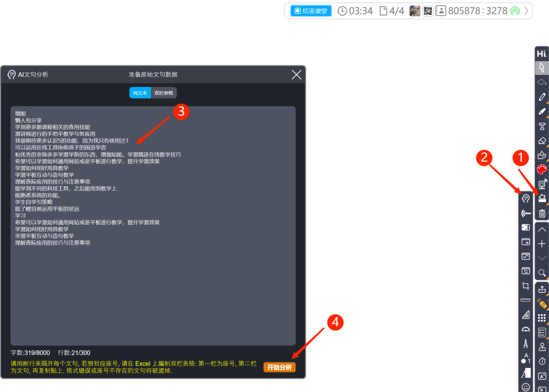Select the eraser tool
The image size is (549, 392).
point(542,140)
